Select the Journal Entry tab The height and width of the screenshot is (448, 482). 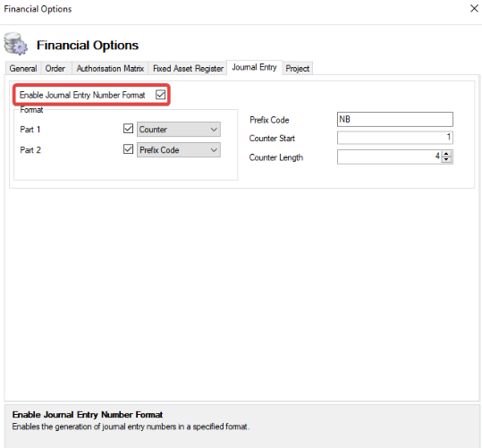pos(255,67)
